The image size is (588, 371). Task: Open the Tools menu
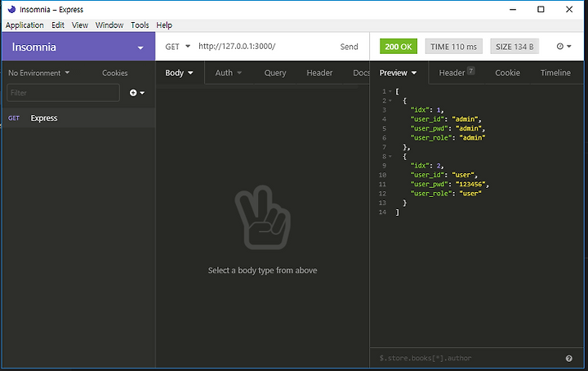(x=140, y=25)
